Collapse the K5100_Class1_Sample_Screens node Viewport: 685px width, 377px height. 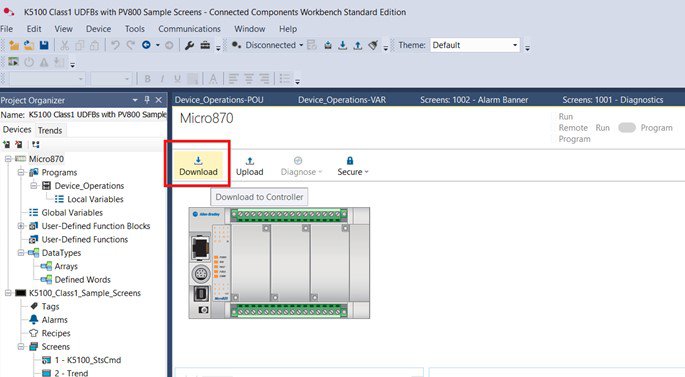point(8,293)
